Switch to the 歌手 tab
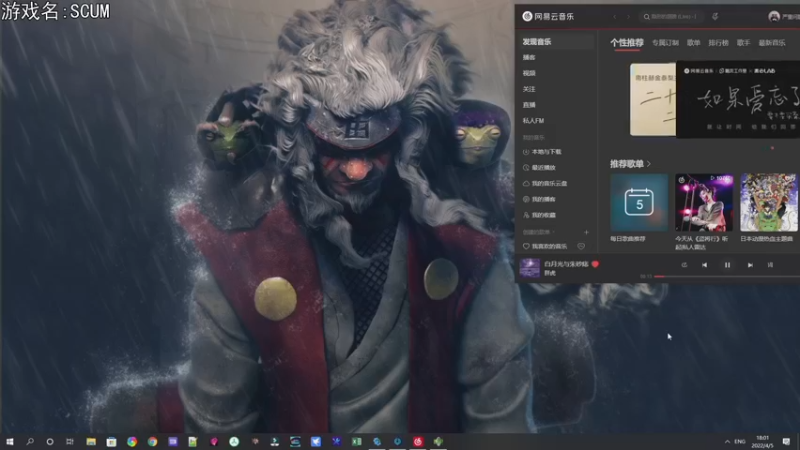 (743, 43)
